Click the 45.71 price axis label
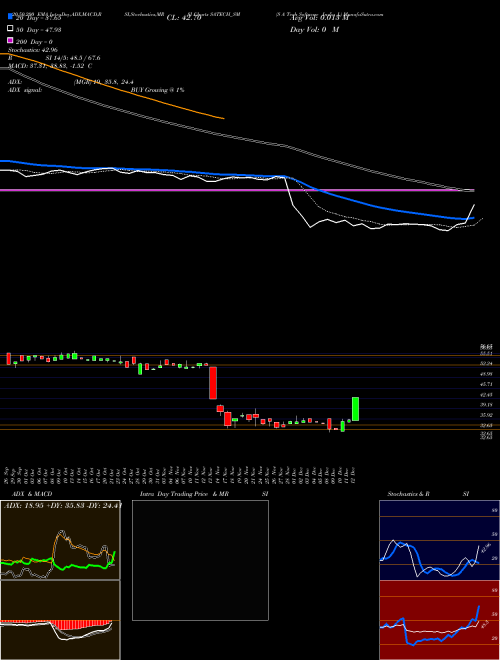This screenshot has width=500, height=660. pos(487,384)
